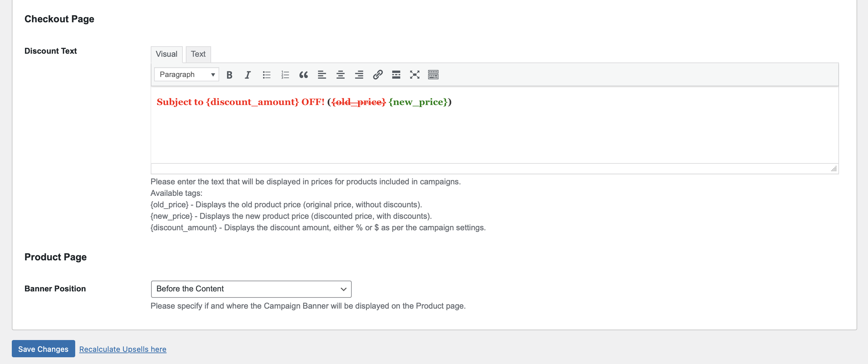Click the {new_price} description help line
This screenshot has height=364, width=868.
coord(291,216)
